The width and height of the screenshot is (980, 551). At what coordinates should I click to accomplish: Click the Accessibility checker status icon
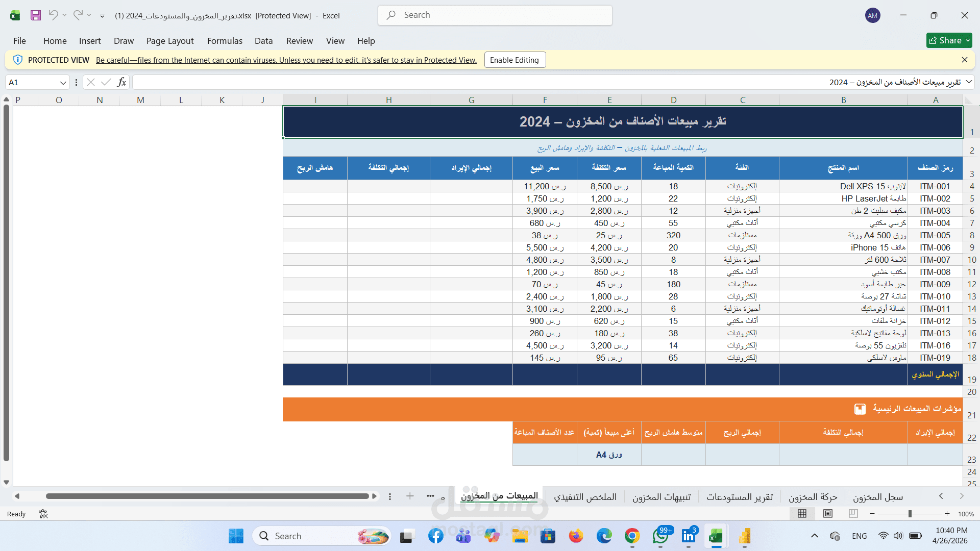tap(43, 514)
